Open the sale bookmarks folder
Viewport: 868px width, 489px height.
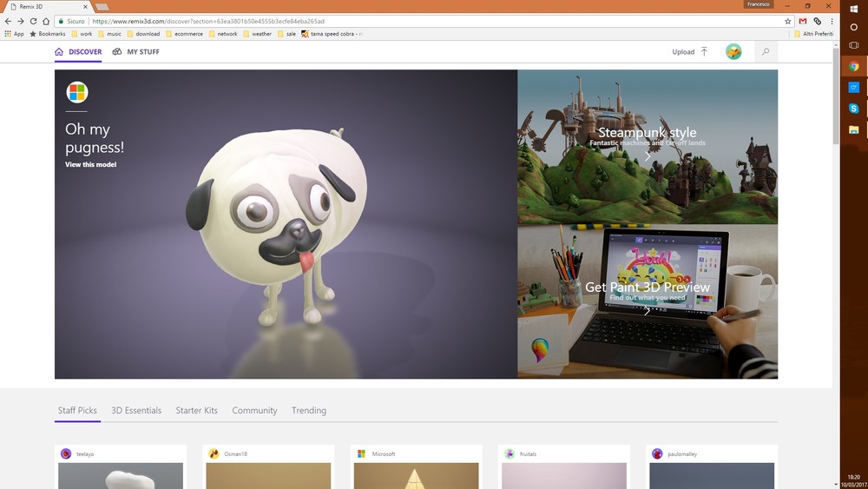(286, 34)
